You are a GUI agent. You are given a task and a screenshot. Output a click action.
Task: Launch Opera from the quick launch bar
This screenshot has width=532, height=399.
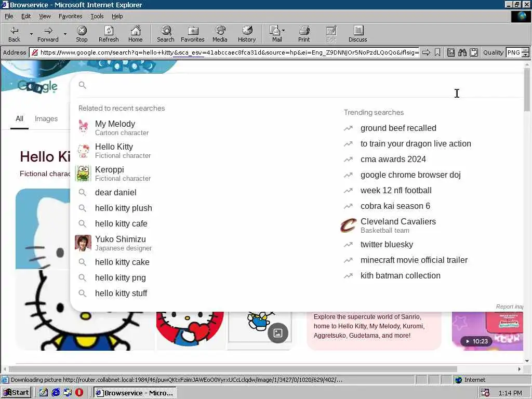(x=79, y=393)
